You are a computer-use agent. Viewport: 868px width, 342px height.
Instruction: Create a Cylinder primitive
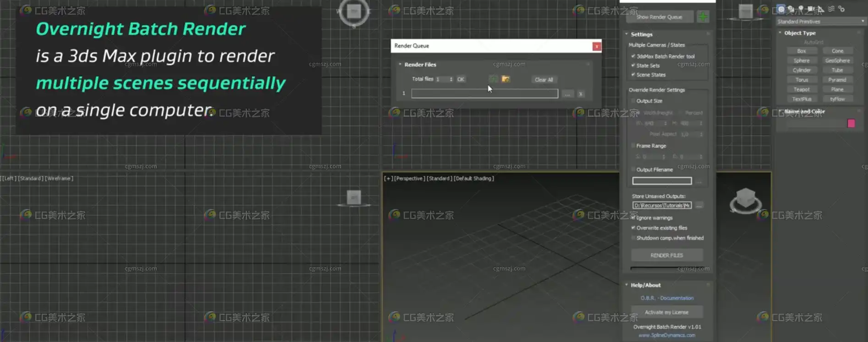point(801,70)
